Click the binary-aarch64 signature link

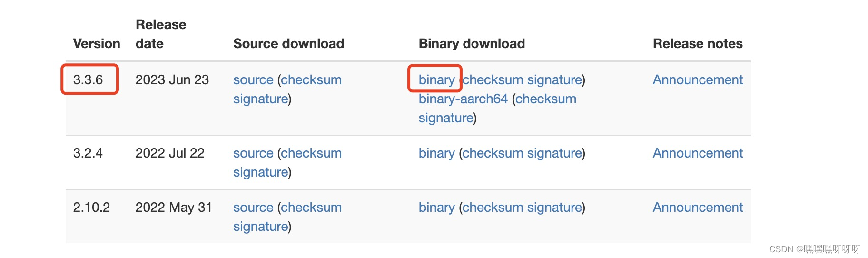click(x=446, y=118)
